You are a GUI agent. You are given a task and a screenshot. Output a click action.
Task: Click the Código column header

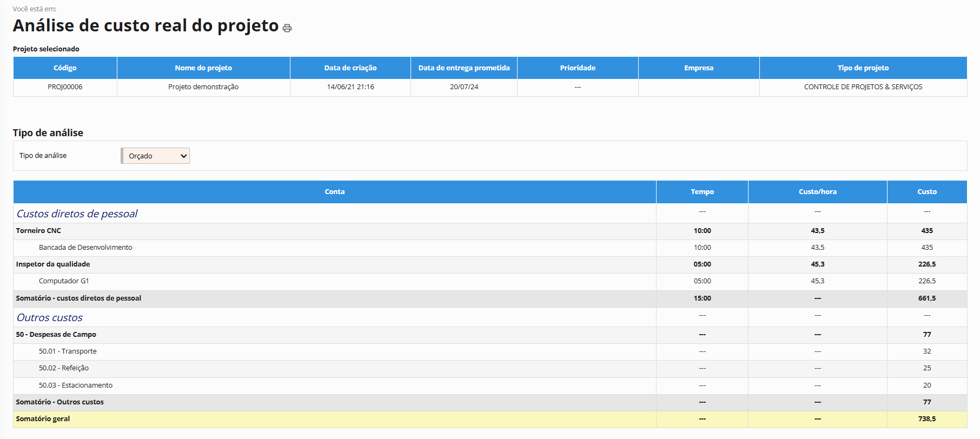pyautogui.click(x=65, y=68)
